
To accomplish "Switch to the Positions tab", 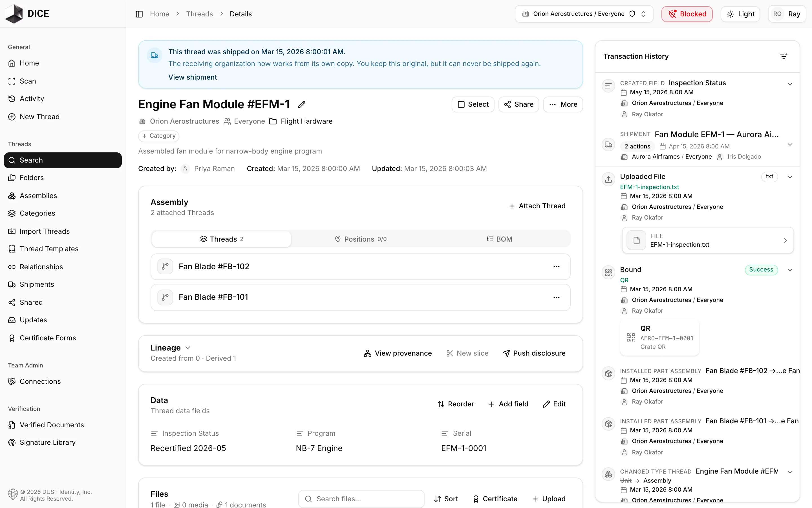I will [361, 239].
